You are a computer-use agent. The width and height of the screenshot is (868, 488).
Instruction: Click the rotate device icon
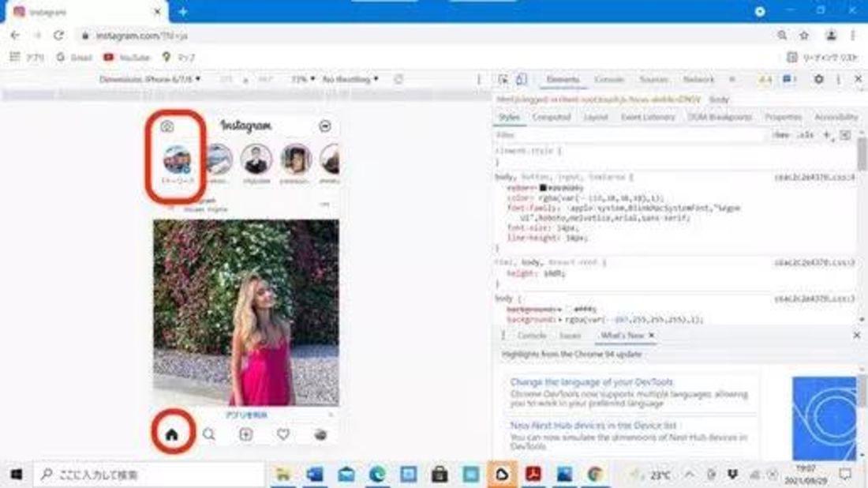click(x=398, y=79)
